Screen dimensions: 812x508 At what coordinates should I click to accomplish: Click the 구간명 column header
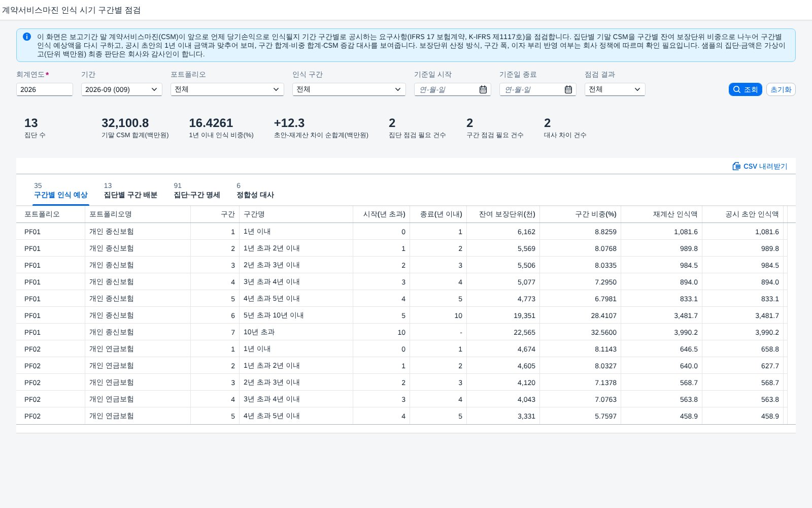pyautogui.click(x=296, y=214)
